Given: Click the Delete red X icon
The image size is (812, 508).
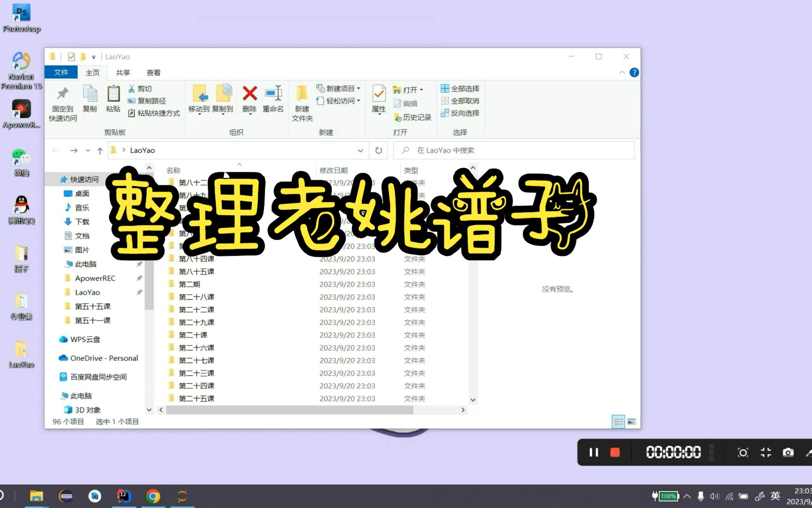Looking at the screenshot, I should tap(249, 94).
